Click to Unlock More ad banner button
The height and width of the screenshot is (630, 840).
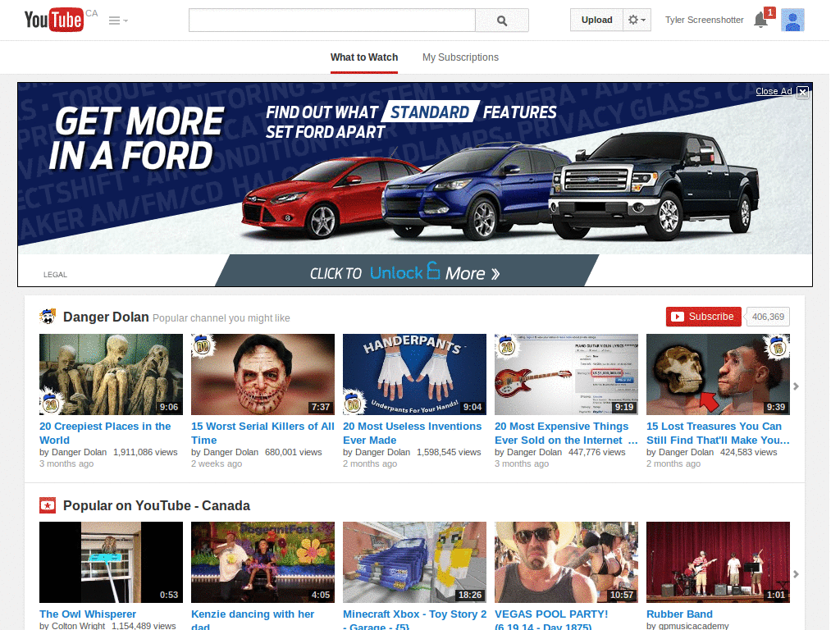406,271
